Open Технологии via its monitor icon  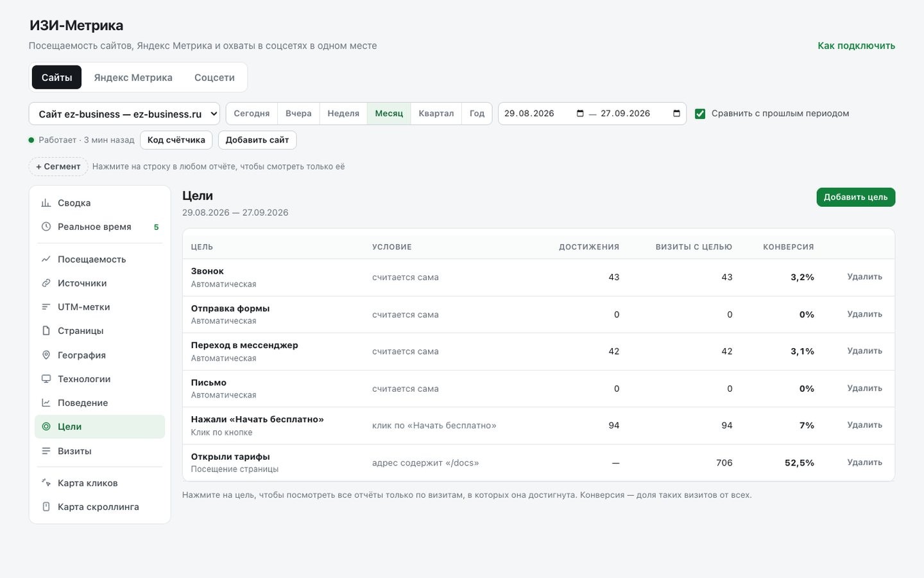pyautogui.click(x=46, y=379)
